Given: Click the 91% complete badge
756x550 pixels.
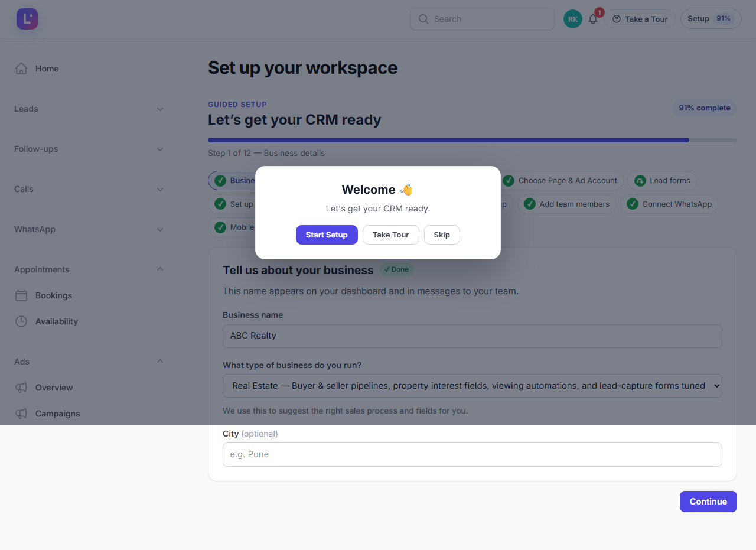Looking at the screenshot, I should [705, 108].
